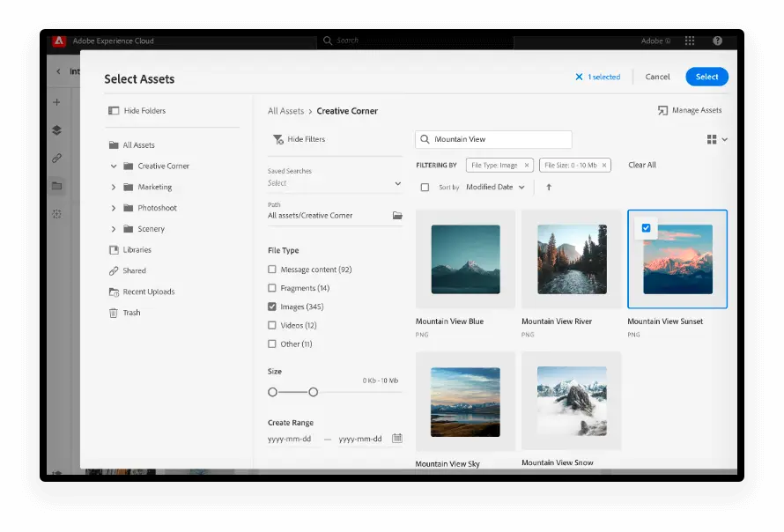Switch to grid view layout
The width and height of the screenshot is (784, 532).
(714, 139)
